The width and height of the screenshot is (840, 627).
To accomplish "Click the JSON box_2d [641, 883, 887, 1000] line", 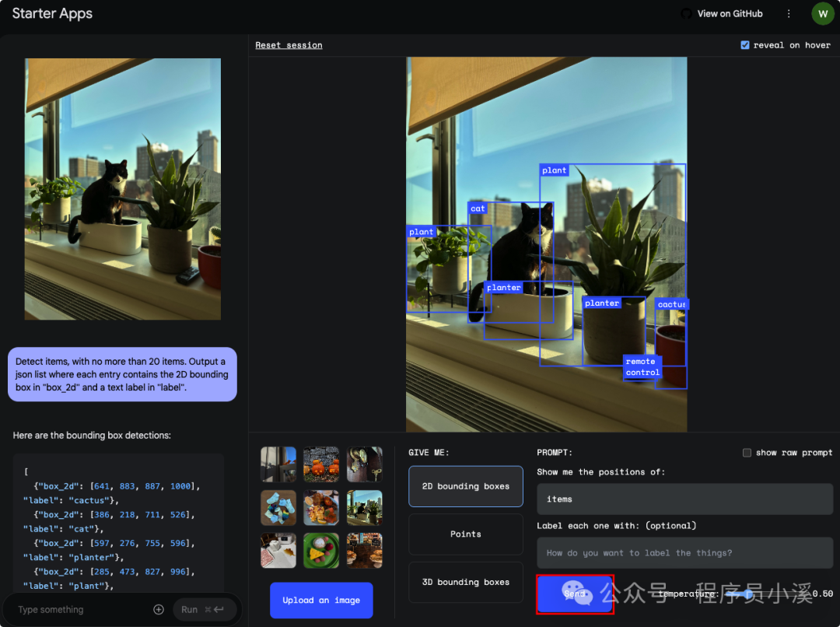I will (x=117, y=486).
